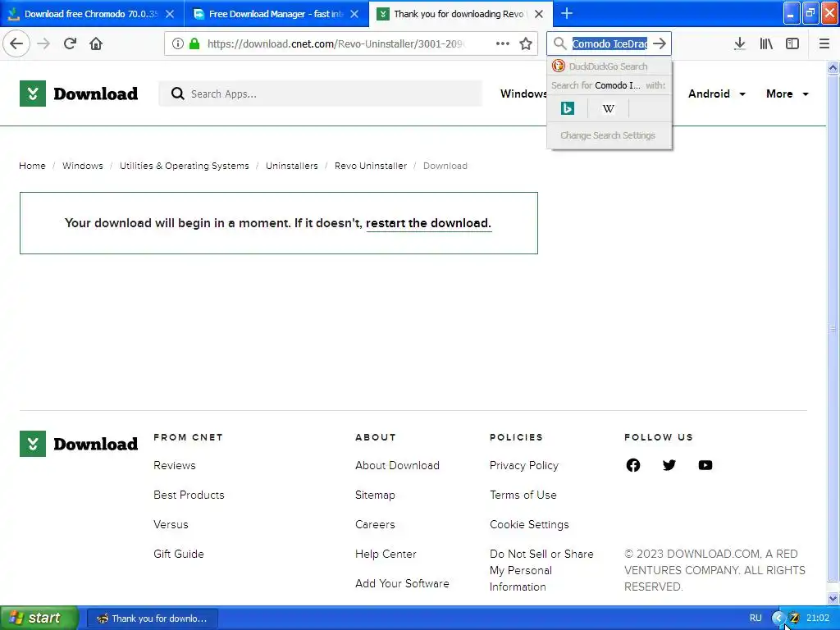Viewport: 840px width, 630px height.
Task: Open the Uninstallers breadcrumb
Action: (292, 166)
